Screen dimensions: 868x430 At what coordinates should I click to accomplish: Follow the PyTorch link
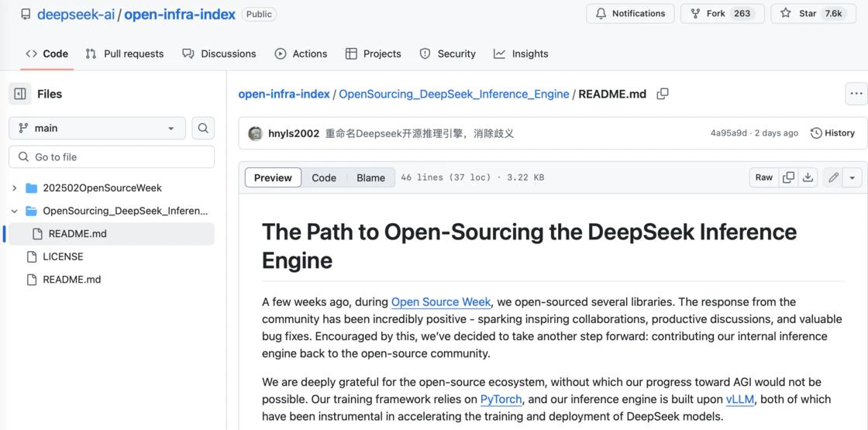coord(501,400)
